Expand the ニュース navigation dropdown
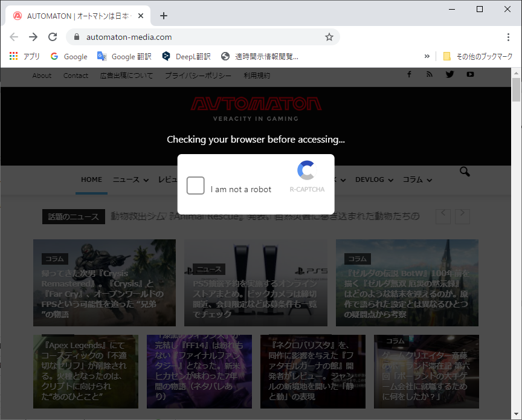Screen dimensions: 522x420 click(x=130, y=180)
